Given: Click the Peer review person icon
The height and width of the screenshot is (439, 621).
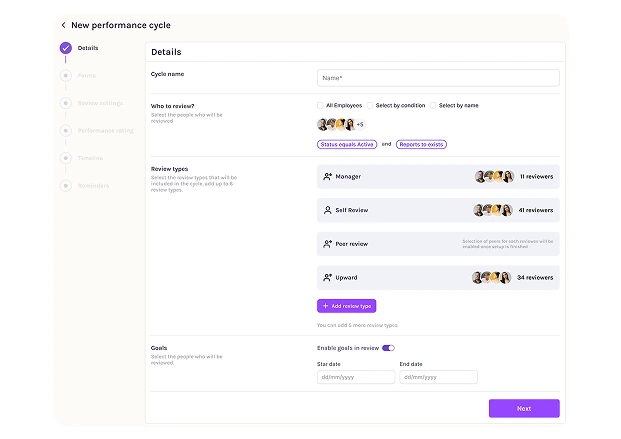Looking at the screenshot, I should coord(327,244).
